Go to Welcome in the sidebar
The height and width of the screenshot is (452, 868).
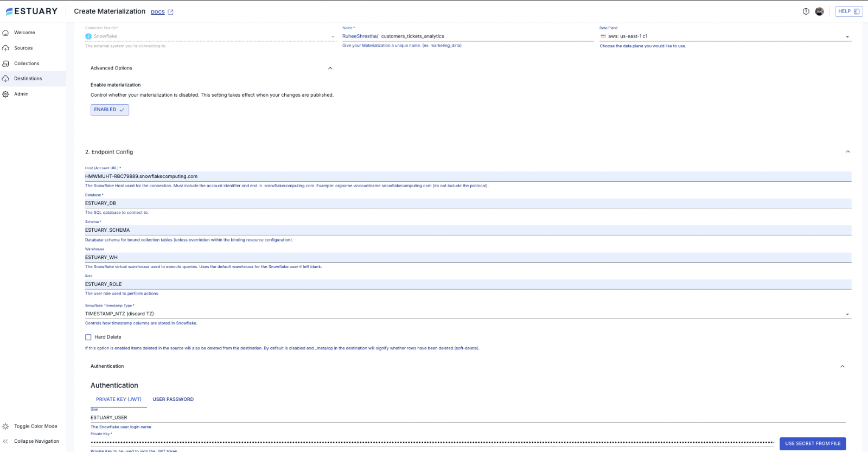click(24, 33)
